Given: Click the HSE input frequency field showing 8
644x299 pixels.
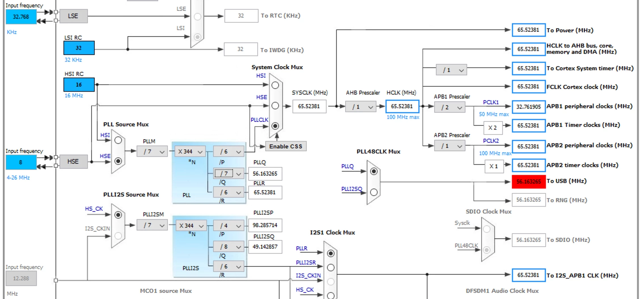Looking at the screenshot, I should click(x=21, y=162).
